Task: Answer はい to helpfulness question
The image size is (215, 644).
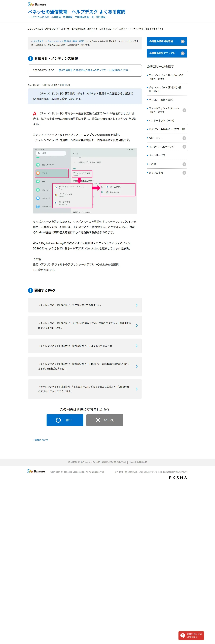Action: point(65,420)
